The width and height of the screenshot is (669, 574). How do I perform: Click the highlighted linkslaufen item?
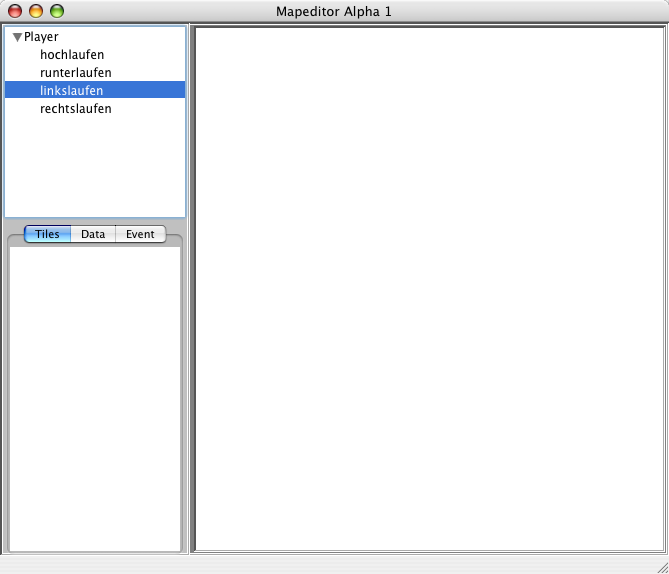[71, 91]
